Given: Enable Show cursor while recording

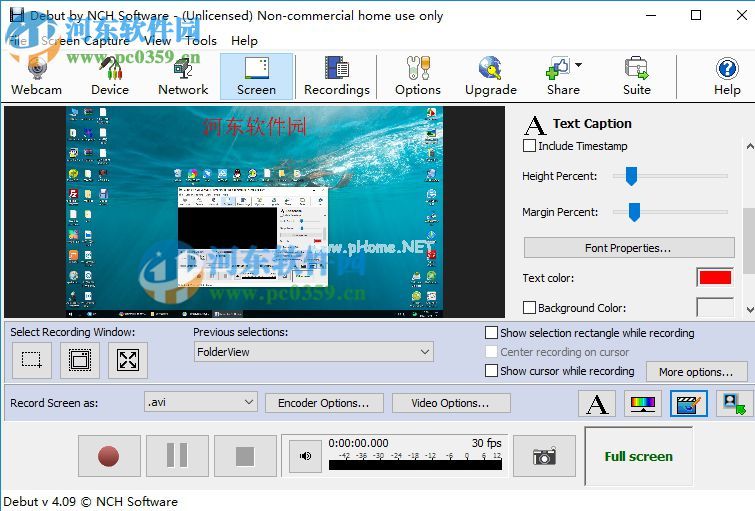Looking at the screenshot, I should [x=491, y=370].
